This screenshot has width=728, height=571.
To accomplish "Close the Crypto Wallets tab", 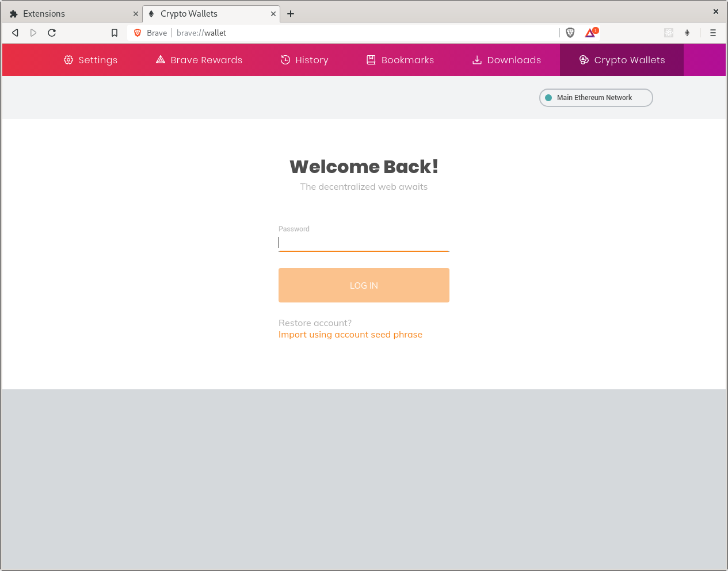I will [273, 14].
